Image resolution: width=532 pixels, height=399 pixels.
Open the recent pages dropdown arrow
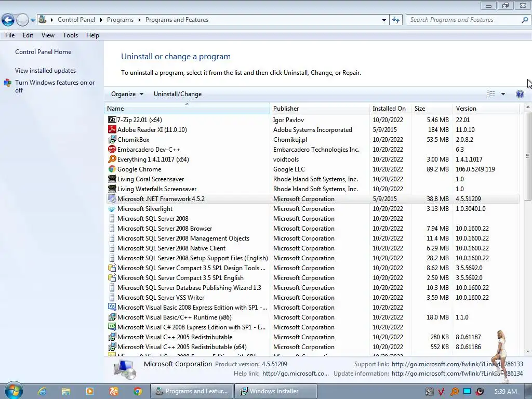click(33, 20)
